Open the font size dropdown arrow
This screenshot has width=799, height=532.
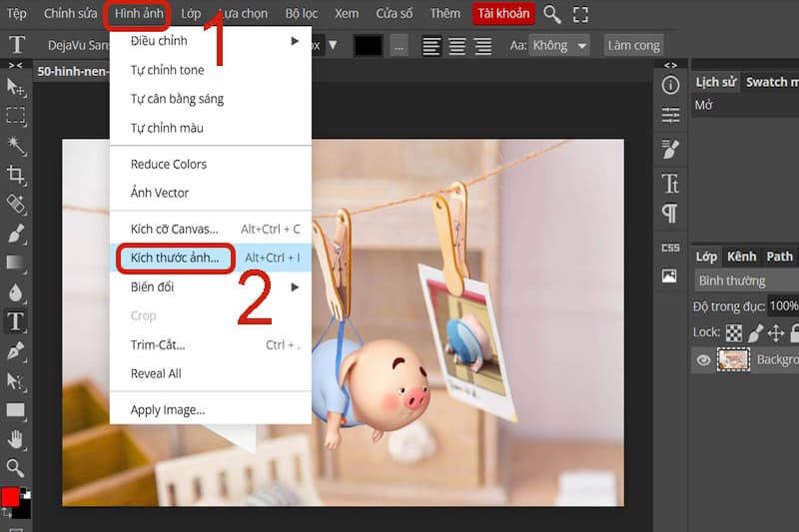(x=333, y=45)
